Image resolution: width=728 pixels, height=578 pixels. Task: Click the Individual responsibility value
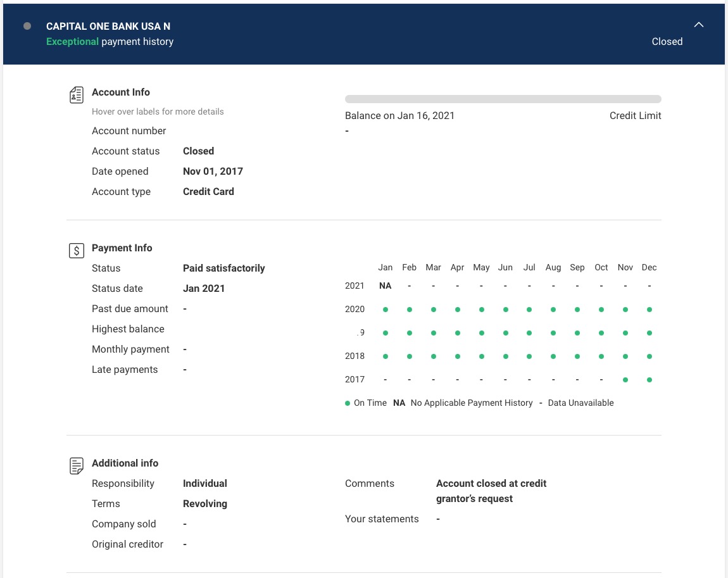pos(204,484)
